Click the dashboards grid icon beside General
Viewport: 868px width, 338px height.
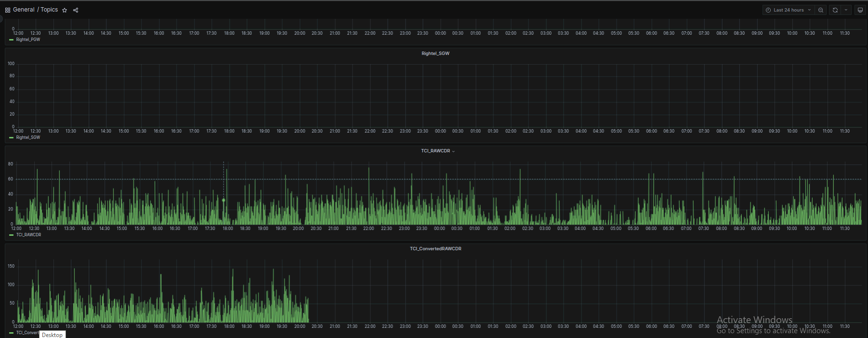tap(8, 10)
